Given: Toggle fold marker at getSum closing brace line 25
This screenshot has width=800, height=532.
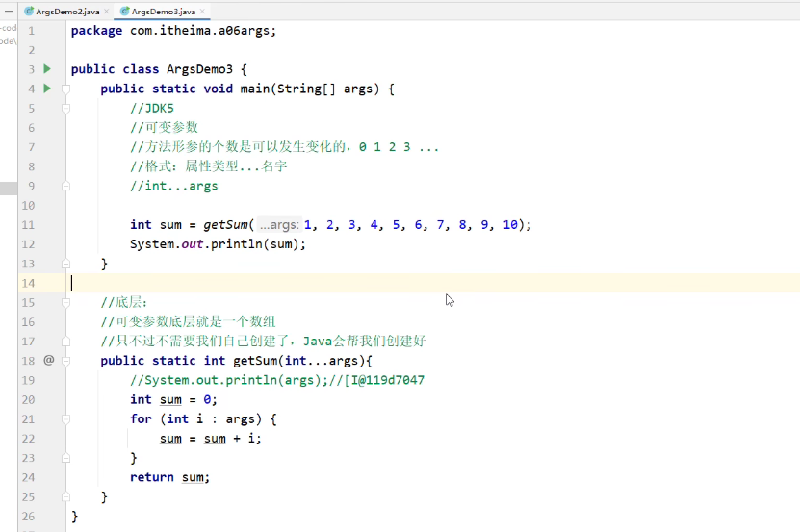Looking at the screenshot, I should pos(65,496).
